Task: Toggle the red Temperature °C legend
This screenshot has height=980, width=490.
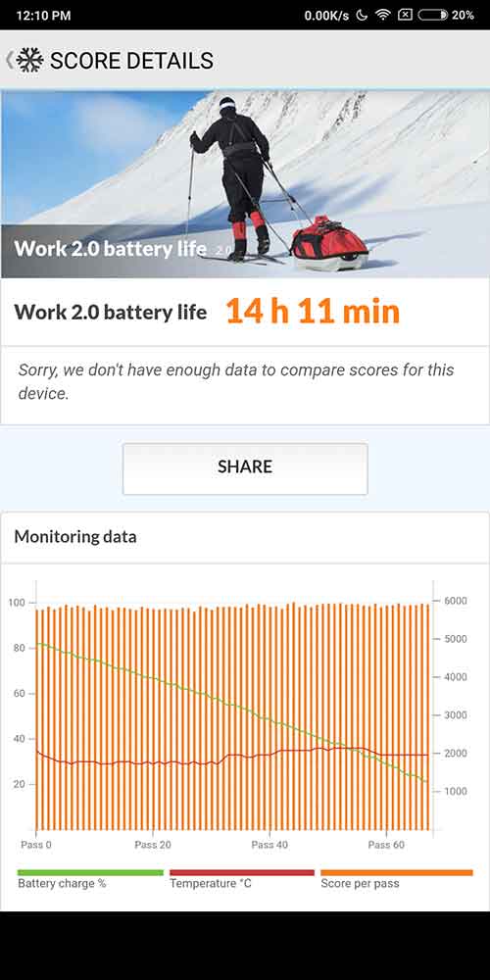Action: pos(242,879)
